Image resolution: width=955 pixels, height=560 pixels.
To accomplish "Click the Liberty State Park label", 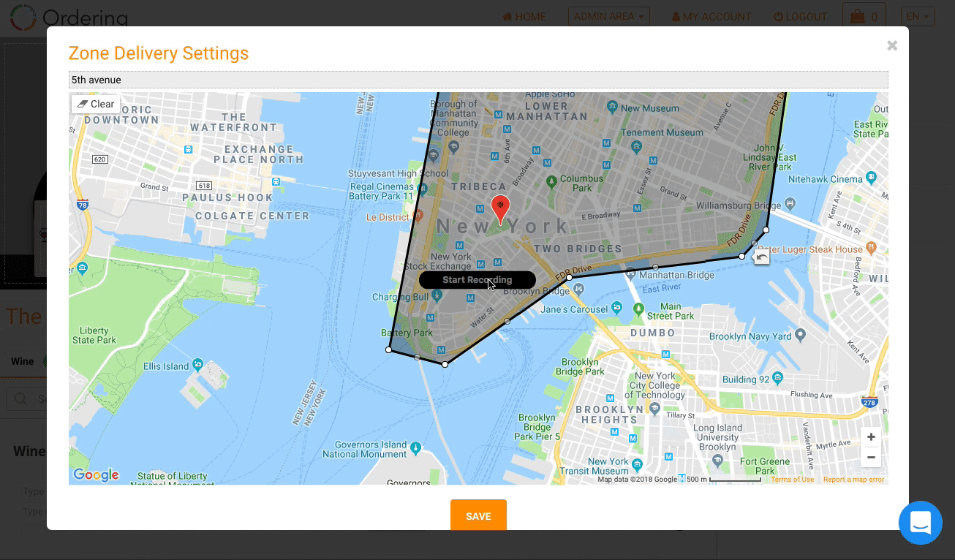I will pyautogui.click(x=94, y=335).
